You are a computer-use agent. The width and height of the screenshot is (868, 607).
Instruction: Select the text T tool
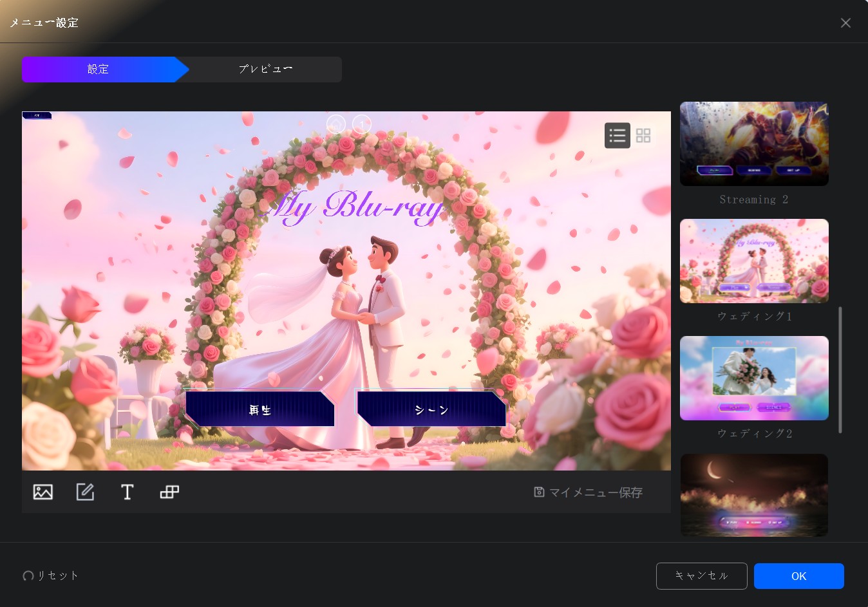click(x=127, y=492)
